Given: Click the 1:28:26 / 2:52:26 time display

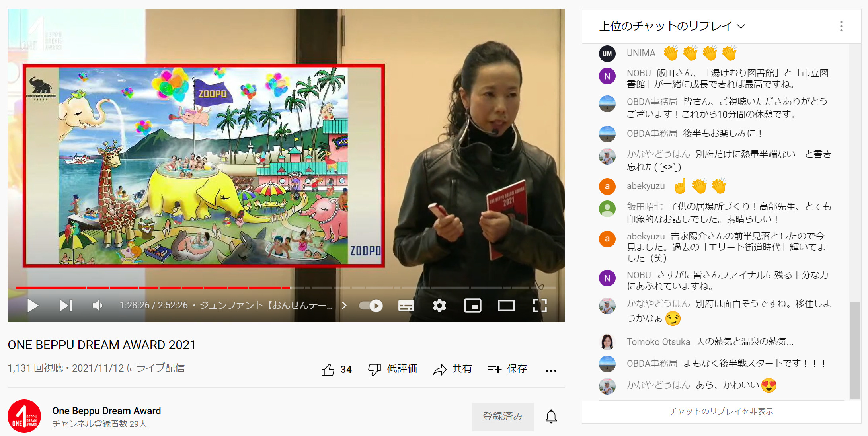Looking at the screenshot, I should [x=154, y=305].
